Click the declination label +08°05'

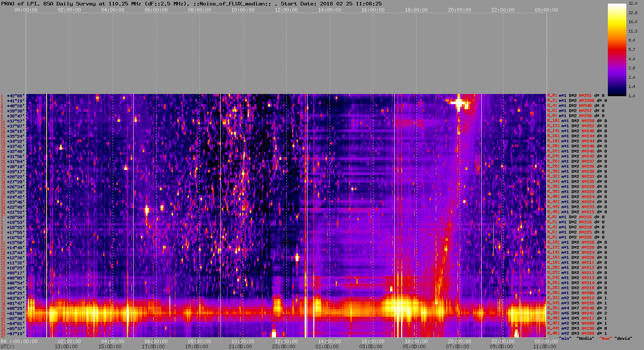[16, 278]
